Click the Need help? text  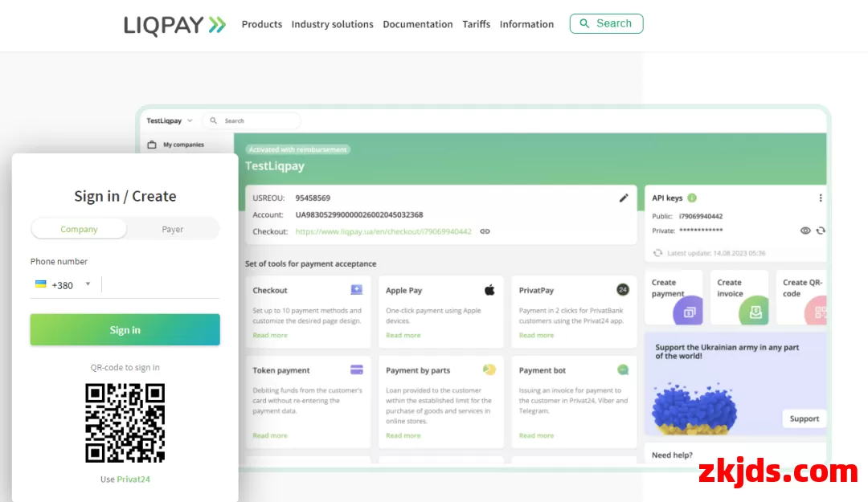pos(672,455)
